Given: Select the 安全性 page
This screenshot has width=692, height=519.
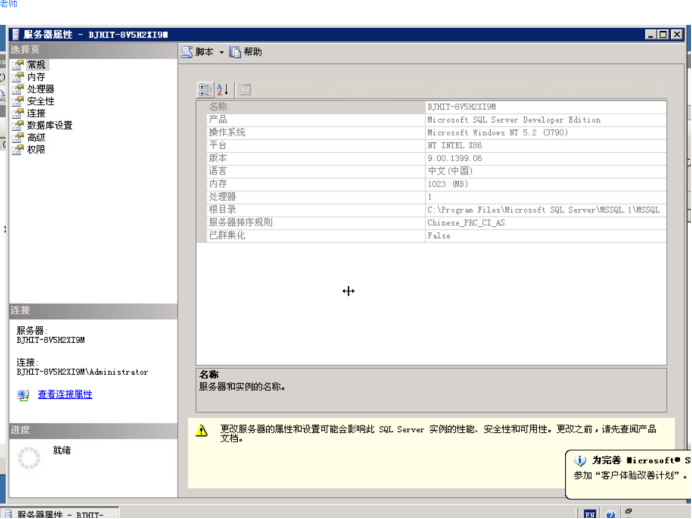Looking at the screenshot, I should (x=41, y=101).
